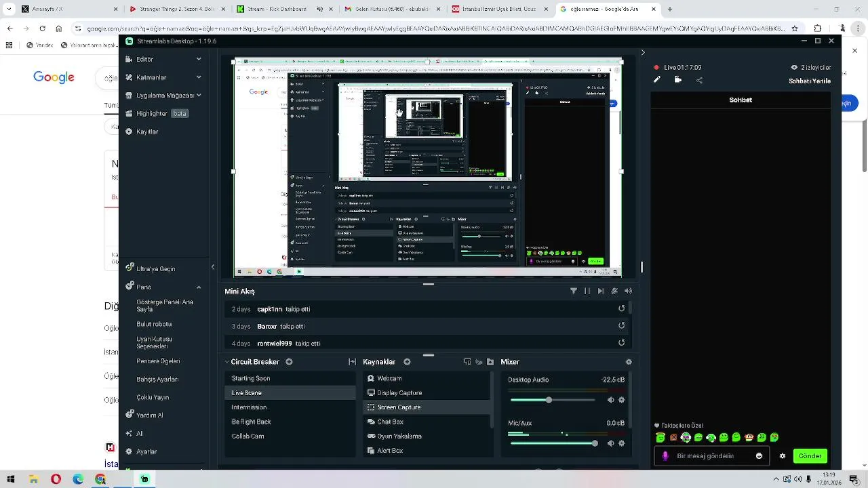Image resolution: width=868 pixels, height=488 pixels.
Task: Replay capk1nn follow alert
Action: [x=621, y=308]
